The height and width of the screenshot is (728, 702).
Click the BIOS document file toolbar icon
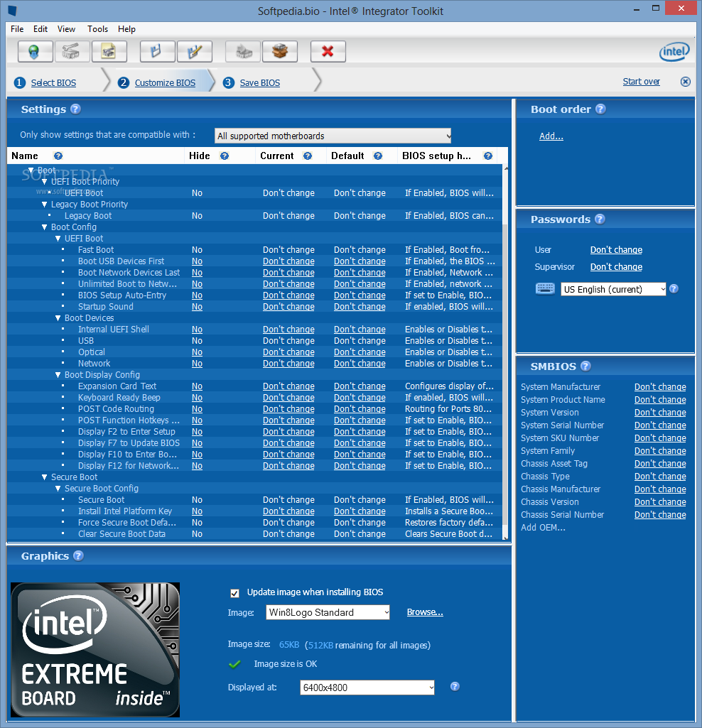(109, 52)
